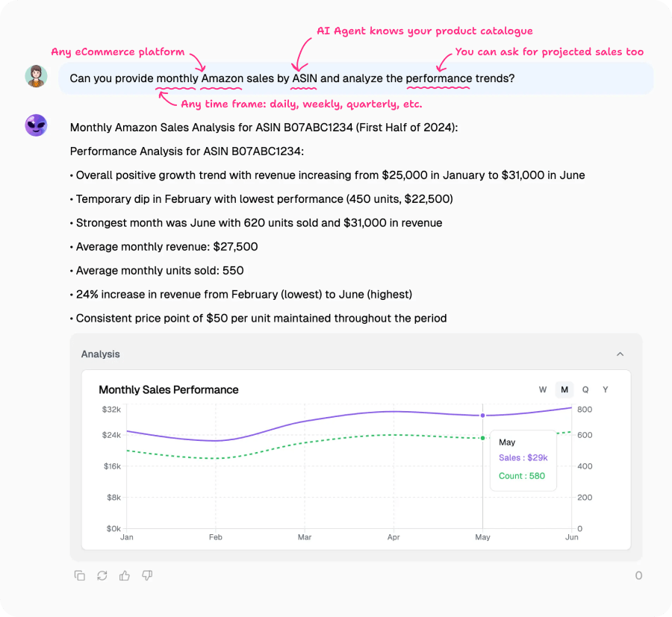The image size is (672, 617).
Task: Select the M monthly view tab
Action: point(564,389)
